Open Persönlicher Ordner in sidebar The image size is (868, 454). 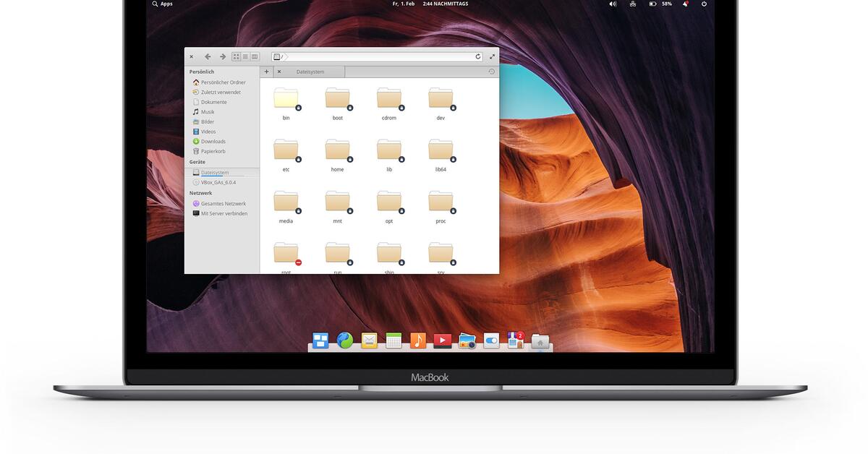[x=218, y=82]
